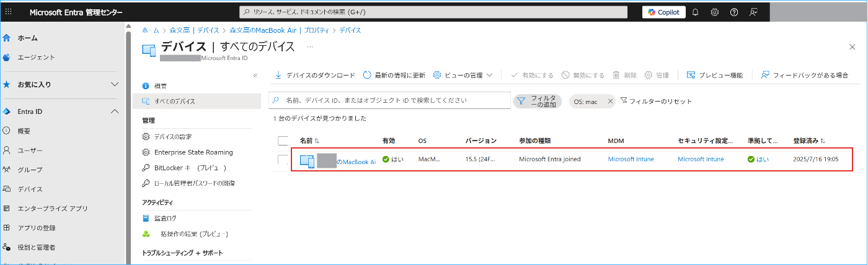Click 最新の情報に更新 refresh button
This screenshot has height=265, width=868.
click(394, 75)
